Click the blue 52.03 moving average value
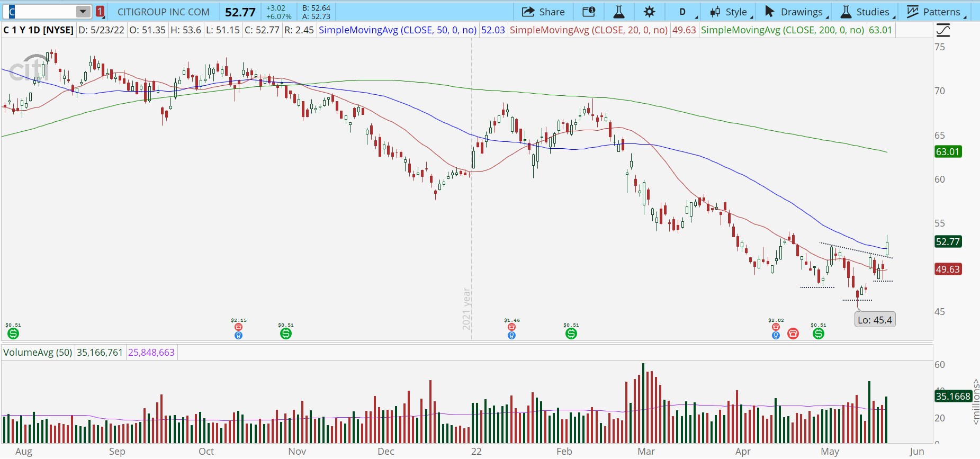Image resolution: width=980 pixels, height=459 pixels. [x=493, y=30]
